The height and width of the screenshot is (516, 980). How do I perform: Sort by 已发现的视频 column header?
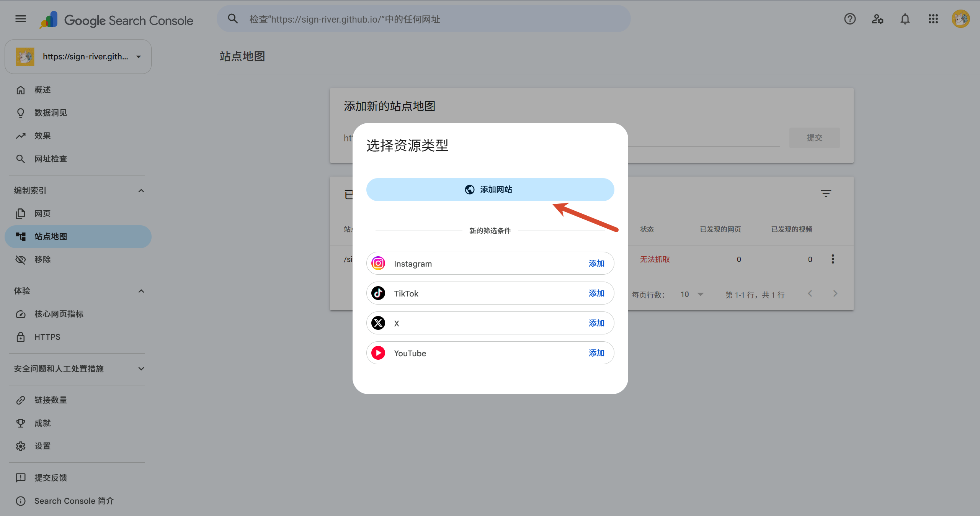(792, 229)
